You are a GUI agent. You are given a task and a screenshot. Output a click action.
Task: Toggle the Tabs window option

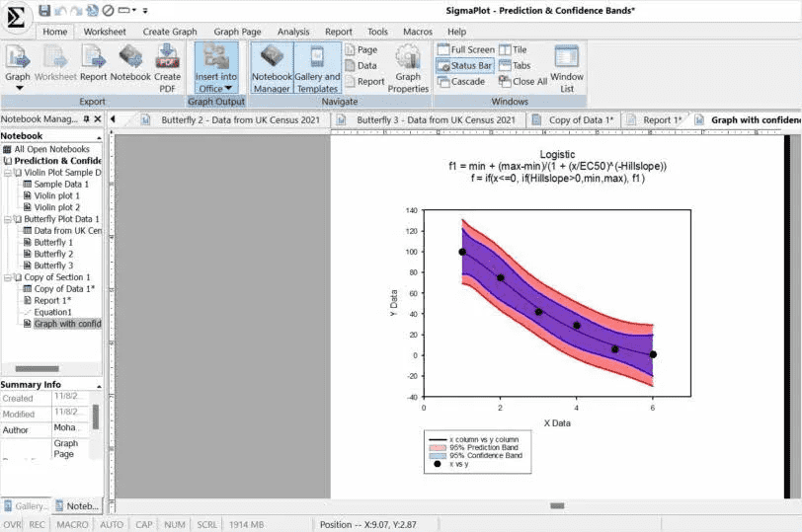[514, 66]
